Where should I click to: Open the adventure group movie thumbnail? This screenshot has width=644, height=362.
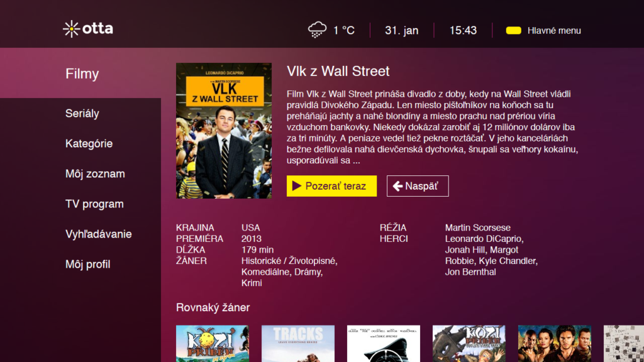click(x=555, y=344)
